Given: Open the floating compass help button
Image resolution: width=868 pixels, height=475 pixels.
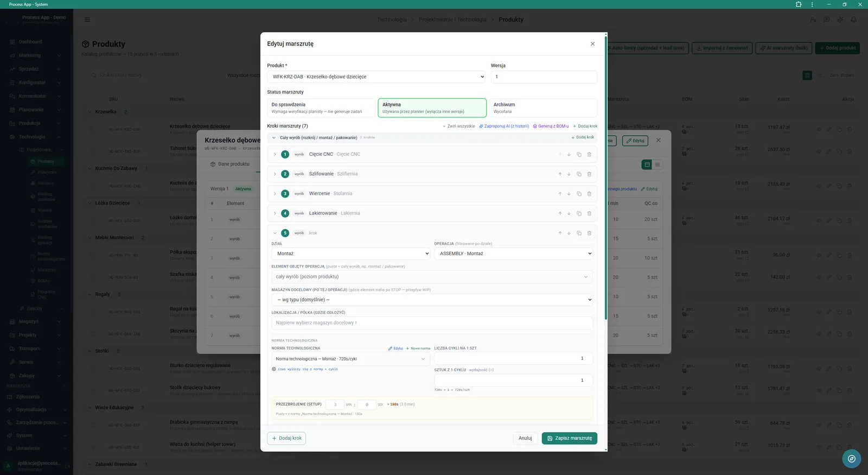Looking at the screenshot, I should tap(851, 459).
